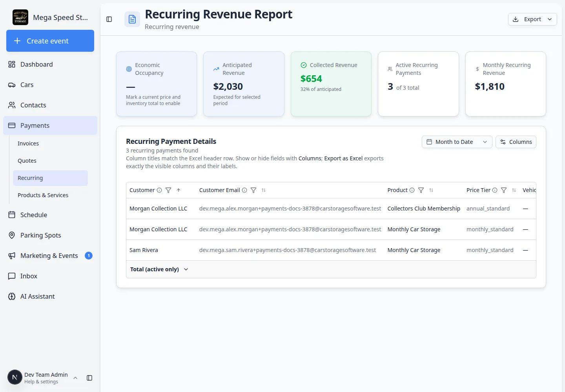Navigate to Contacts
565x392 pixels.
50,105
